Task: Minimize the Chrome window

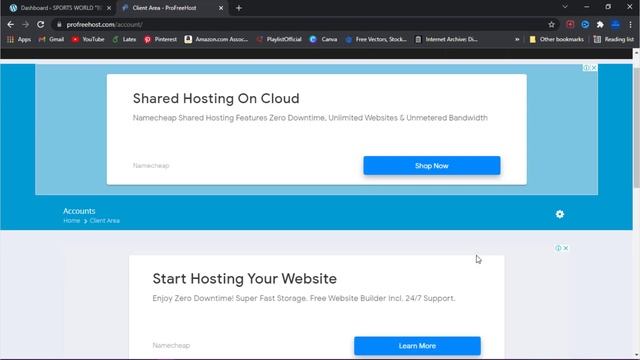Action: [x=587, y=7]
